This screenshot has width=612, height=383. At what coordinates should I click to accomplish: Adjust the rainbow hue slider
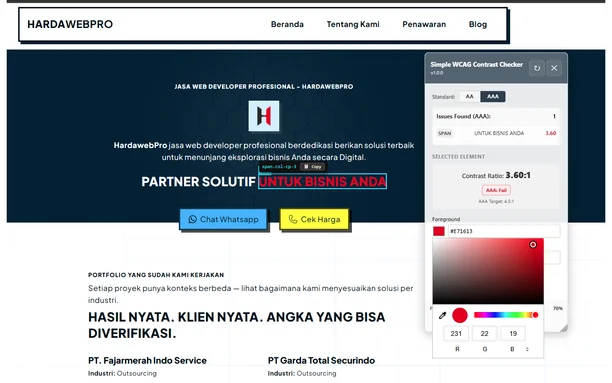506,315
